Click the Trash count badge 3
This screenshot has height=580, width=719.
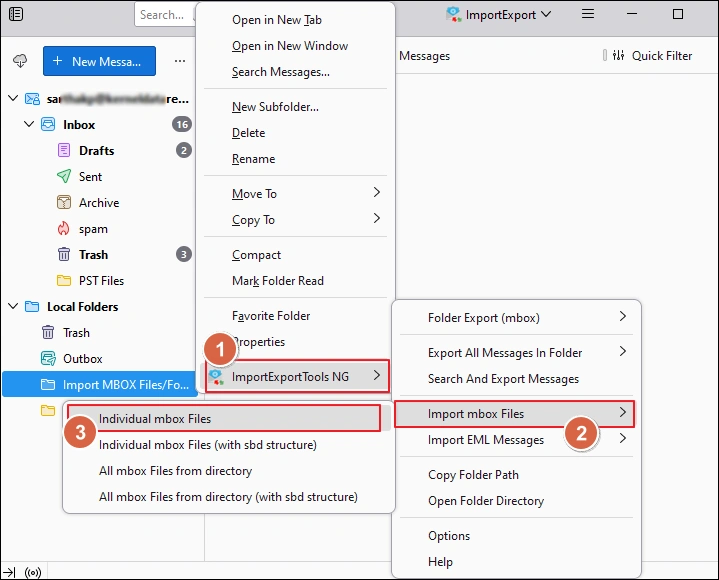point(183,254)
